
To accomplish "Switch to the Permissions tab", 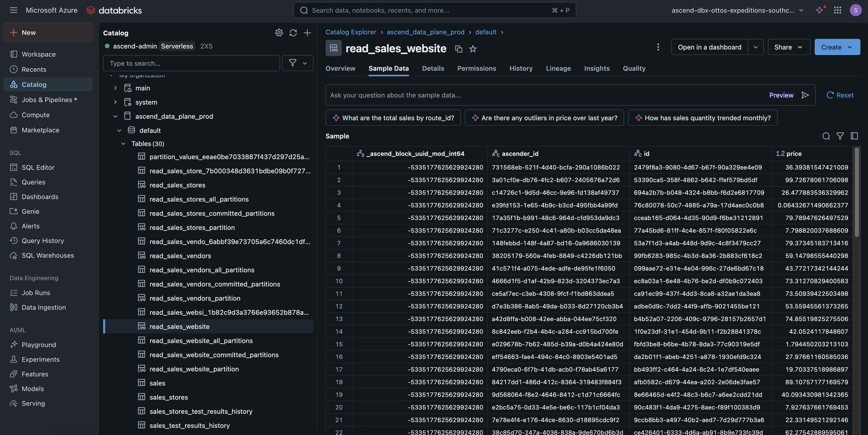I will (x=476, y=68).
